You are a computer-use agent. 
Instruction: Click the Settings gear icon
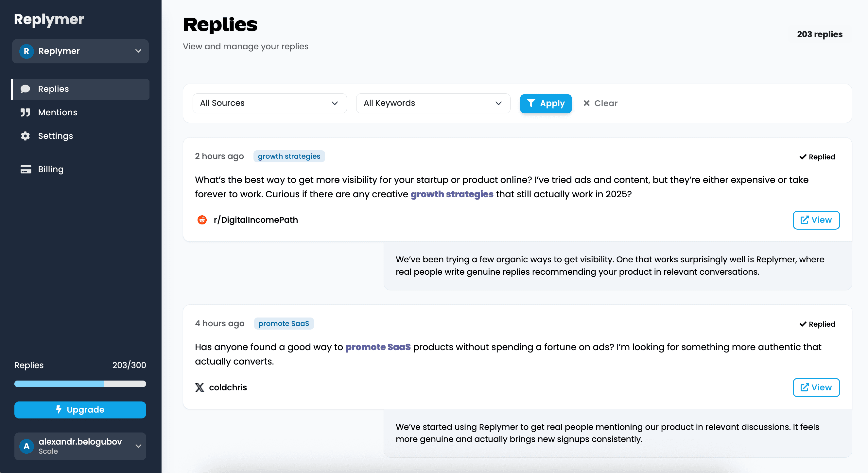(25, 136)
